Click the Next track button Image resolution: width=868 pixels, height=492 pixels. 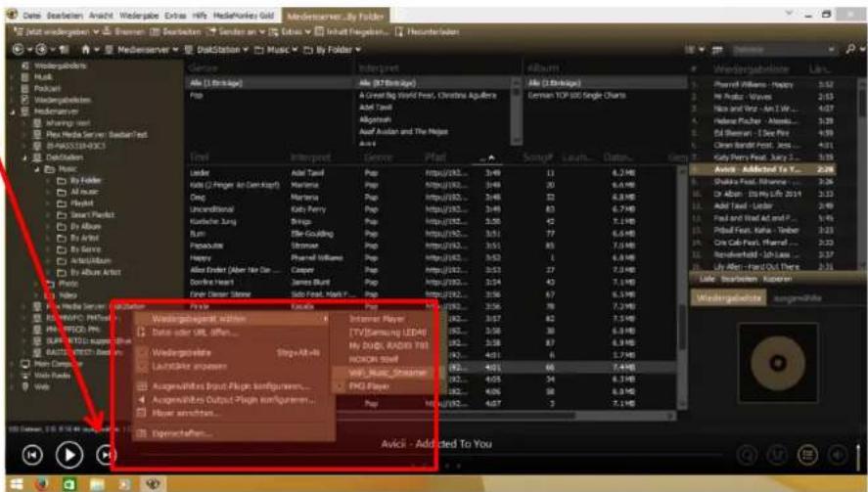[x=105, y=455]
